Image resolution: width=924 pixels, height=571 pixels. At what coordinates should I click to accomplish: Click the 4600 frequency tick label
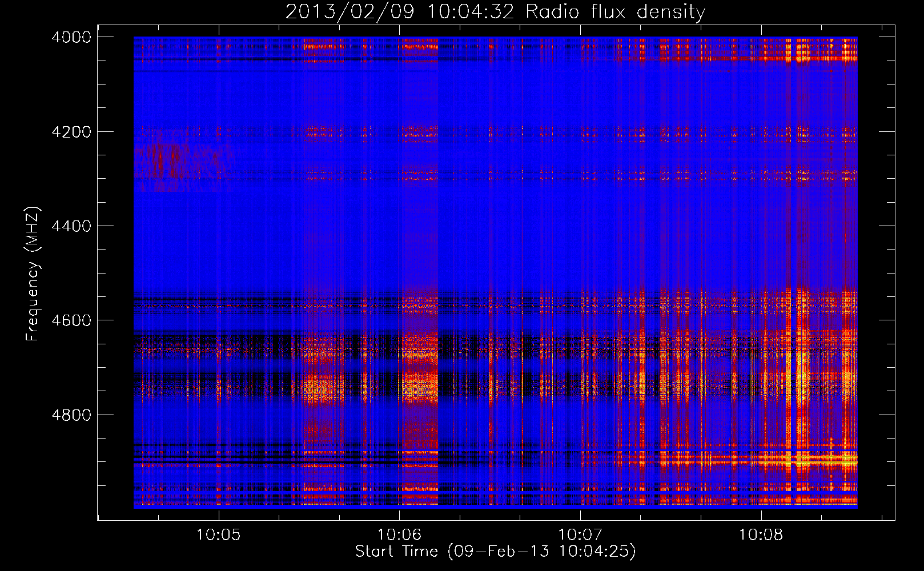[x=71, y=320]
